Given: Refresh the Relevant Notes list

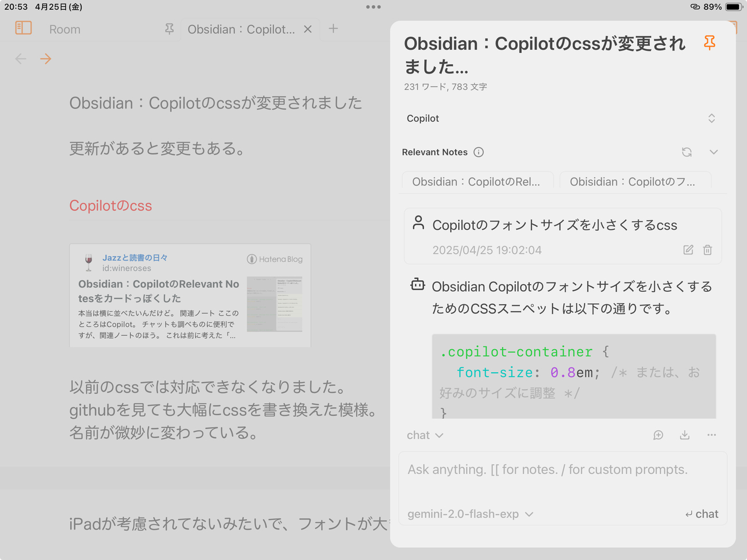Looking at the screenshot, I should tap(687, 152).
